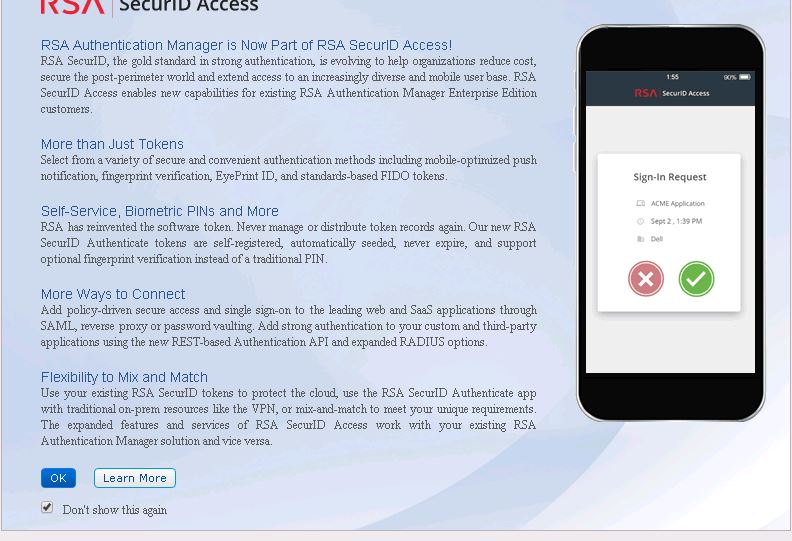Click the 'RSA Authentication Manager is Now Part' heading

(246, 45)
